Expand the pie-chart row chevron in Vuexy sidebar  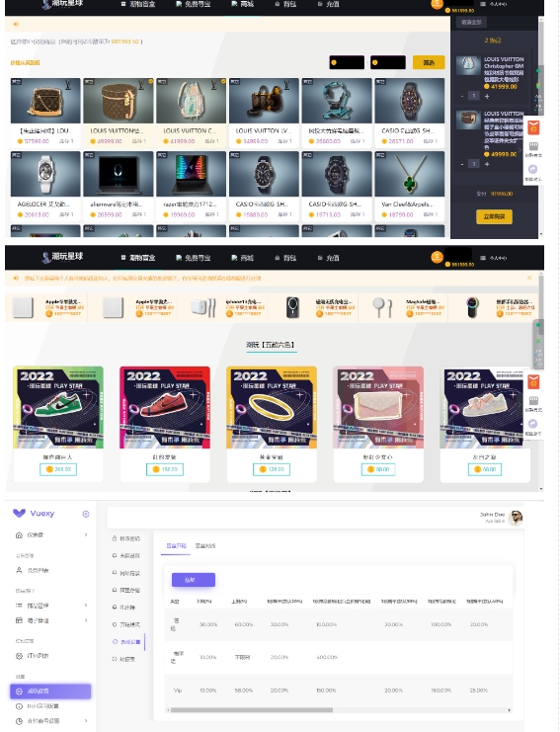click(x=86, y=721)
